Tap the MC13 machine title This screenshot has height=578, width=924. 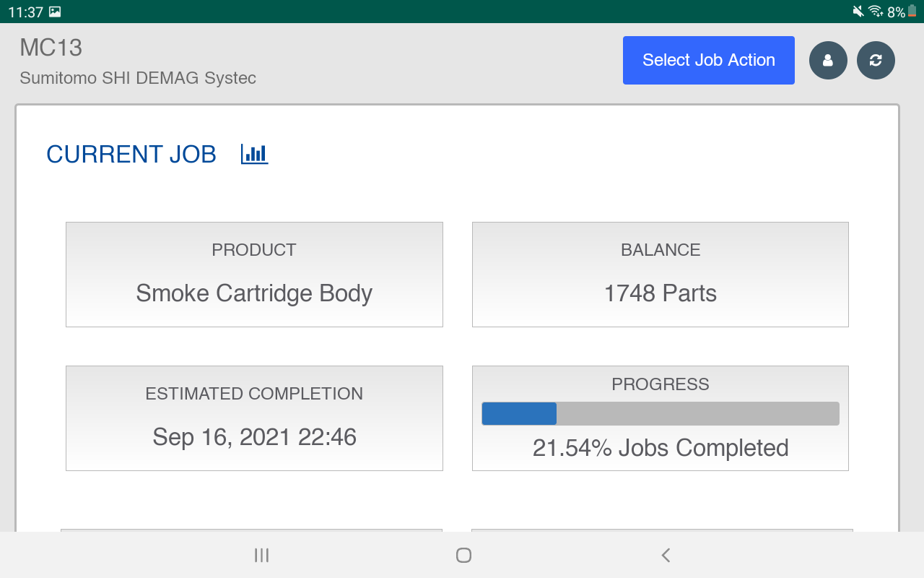click(x=51, y=48)
